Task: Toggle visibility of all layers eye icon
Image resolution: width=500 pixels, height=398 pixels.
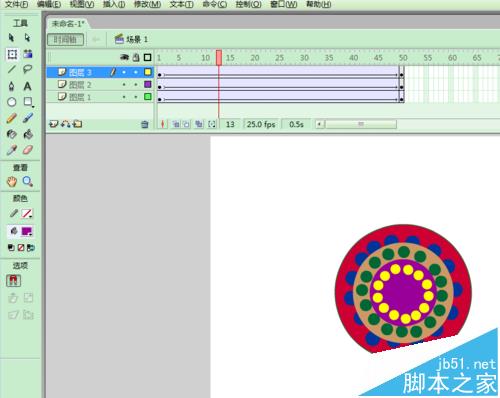Action: click(x=124, y=57)
